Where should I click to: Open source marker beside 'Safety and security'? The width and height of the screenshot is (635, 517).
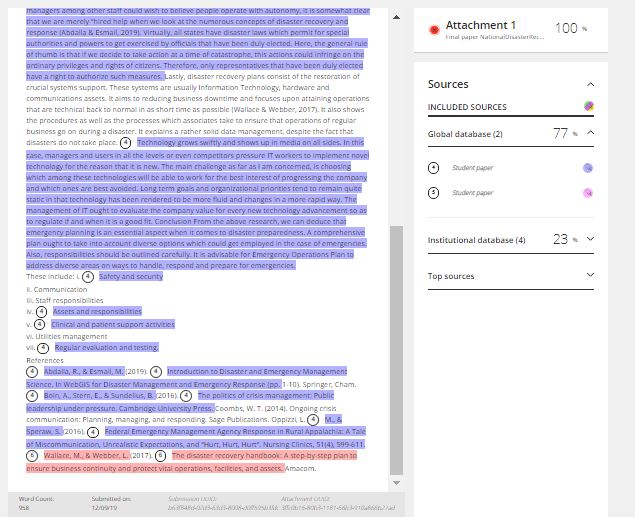click(x=88, y=277)
